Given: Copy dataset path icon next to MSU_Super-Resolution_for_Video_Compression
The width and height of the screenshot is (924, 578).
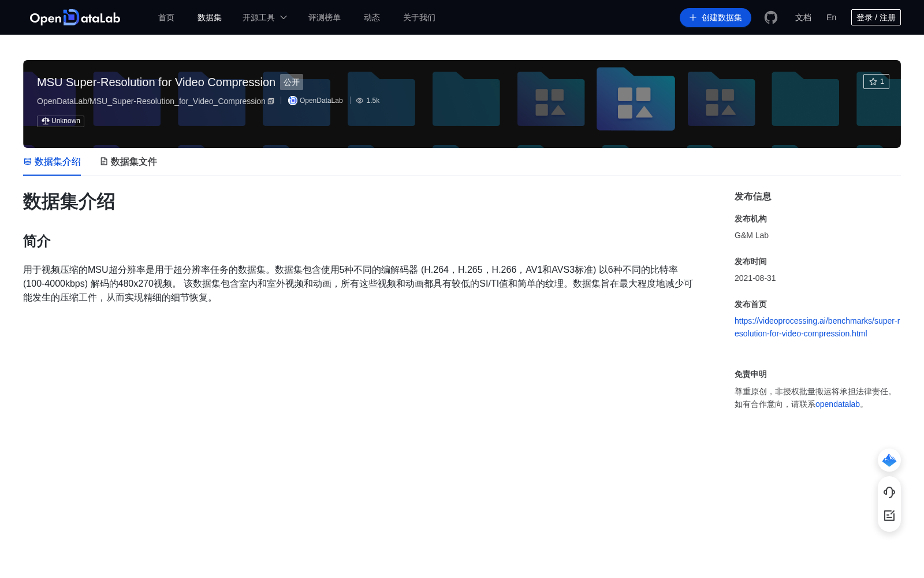Looking at the screenshot, I should (271, 101).
